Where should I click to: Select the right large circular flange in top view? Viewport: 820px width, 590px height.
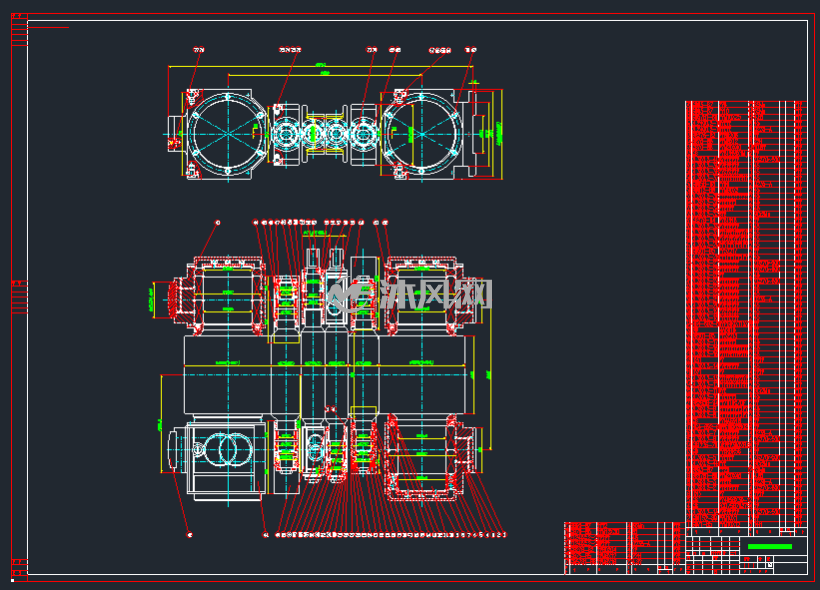(422, 134)
